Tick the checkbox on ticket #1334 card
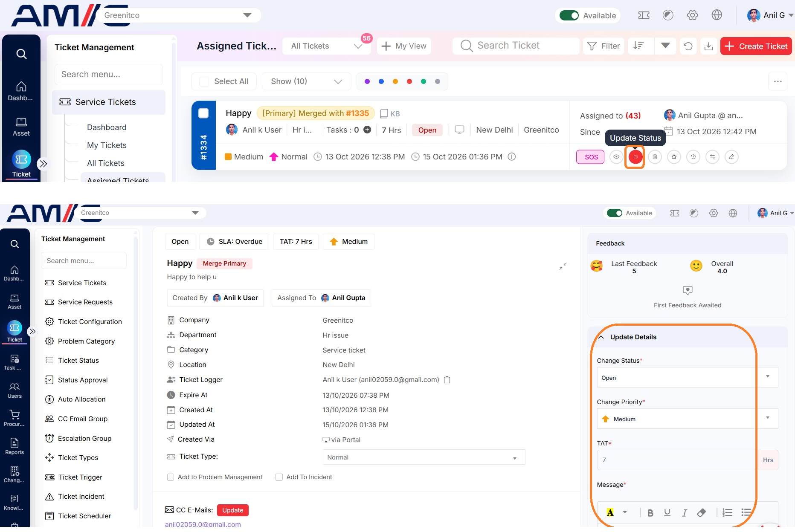 pos(203,113)
